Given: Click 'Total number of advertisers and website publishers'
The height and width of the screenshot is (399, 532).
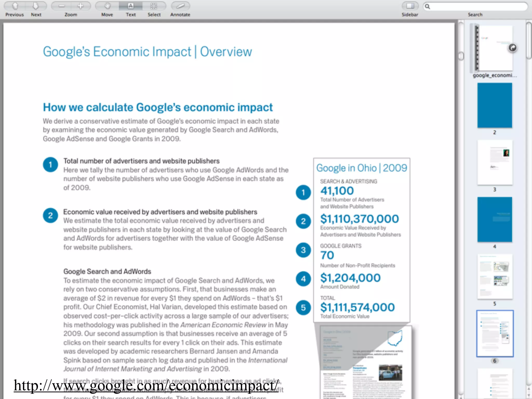Looking at the screenshot, I should coord(141,161).
